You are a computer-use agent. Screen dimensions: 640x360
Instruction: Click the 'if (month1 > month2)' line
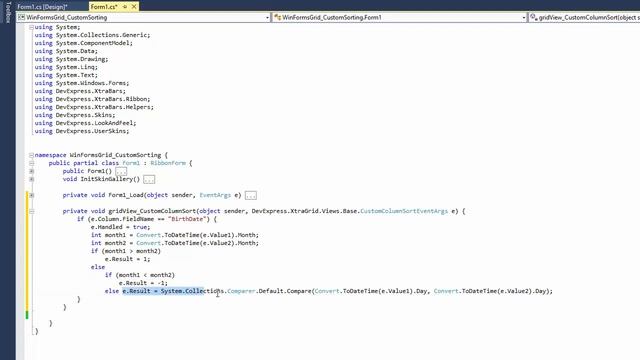(126, 251)
